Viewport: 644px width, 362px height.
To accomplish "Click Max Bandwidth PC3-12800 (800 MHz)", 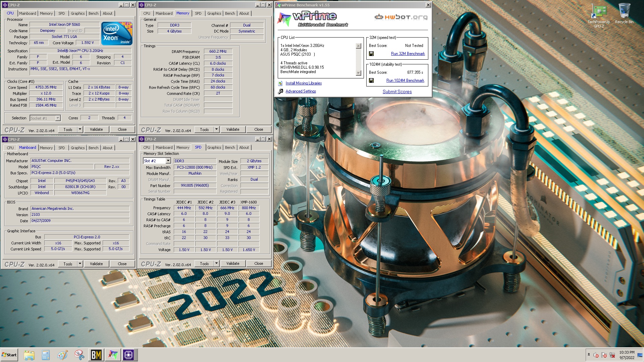I will (195, 167).
